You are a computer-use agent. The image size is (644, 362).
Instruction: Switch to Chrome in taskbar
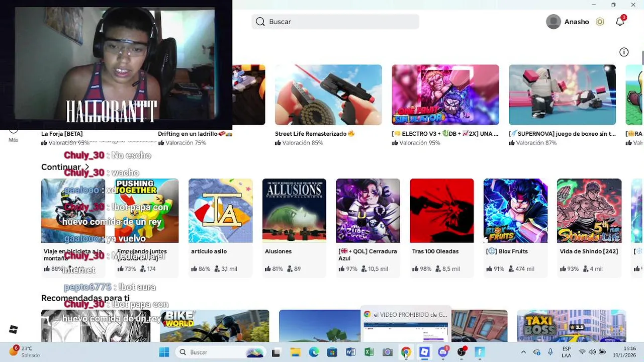coord(406,352)
